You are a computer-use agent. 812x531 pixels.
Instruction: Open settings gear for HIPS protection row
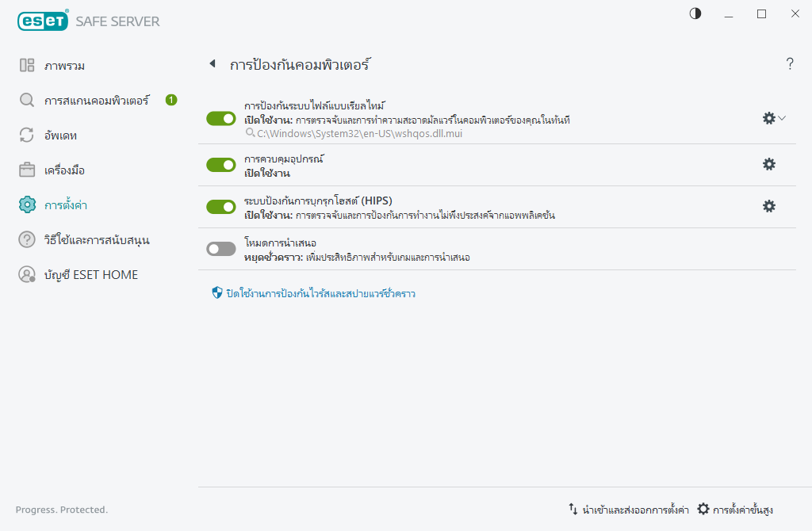tap(768, 205)
